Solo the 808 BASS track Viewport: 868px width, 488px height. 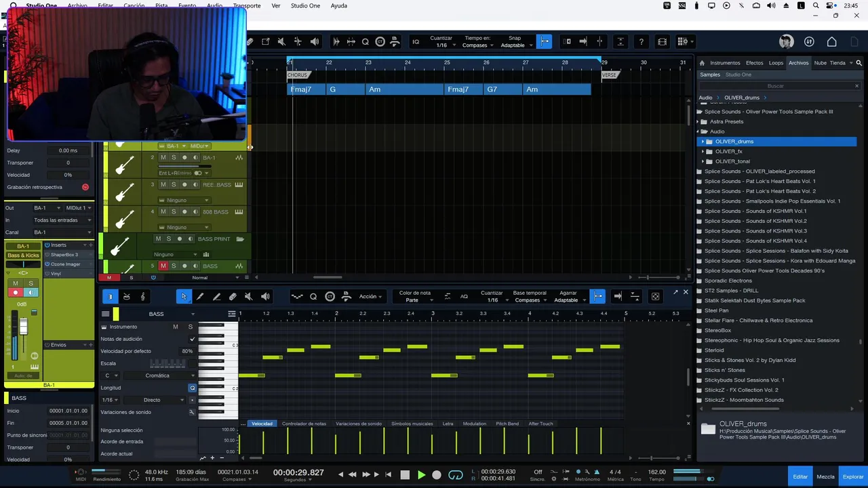pos(174,211)
